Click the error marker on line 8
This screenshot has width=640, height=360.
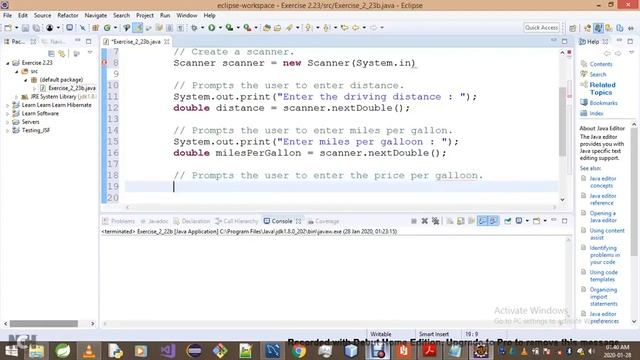point(104,62)
